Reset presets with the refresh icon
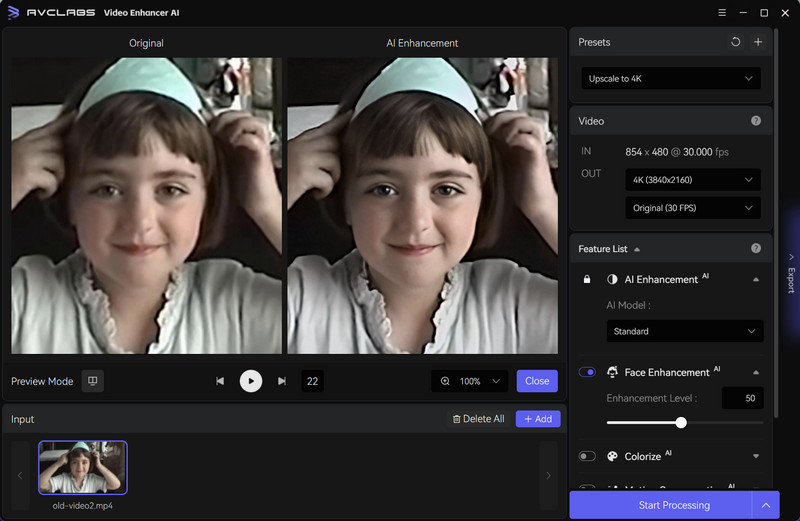The width and height of the screenshot is (800, 521). tap(735, 42)
